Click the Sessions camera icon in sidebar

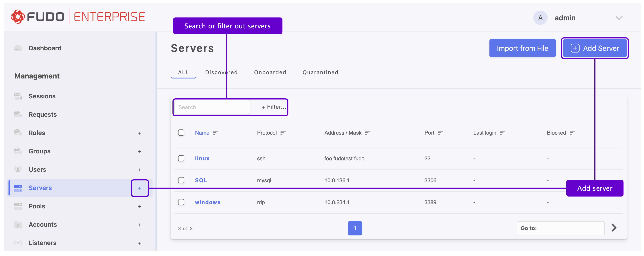[18, 96]
